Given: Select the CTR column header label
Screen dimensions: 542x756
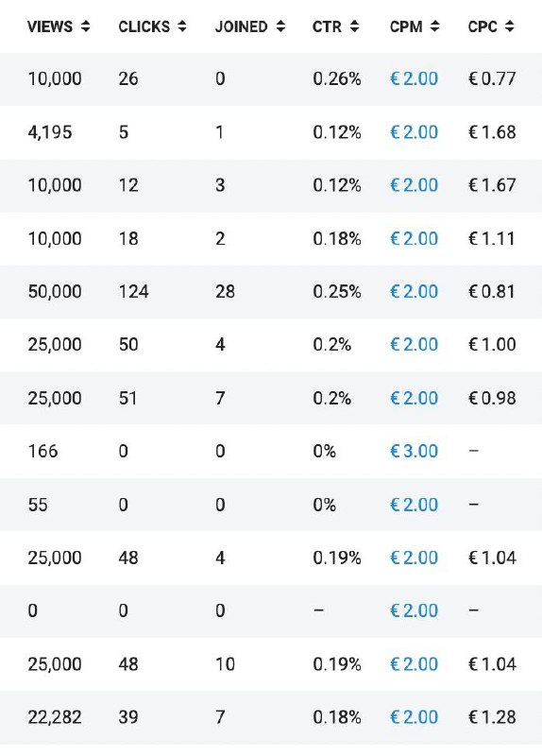Looking at the screenshot, I should tap(327, 26).
